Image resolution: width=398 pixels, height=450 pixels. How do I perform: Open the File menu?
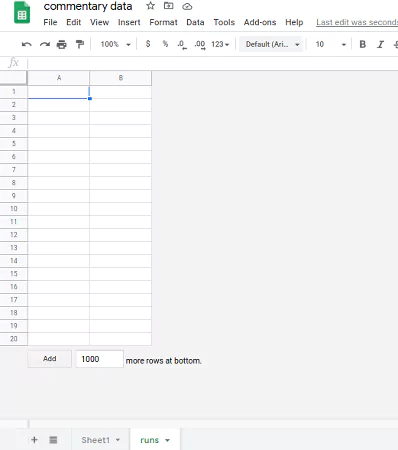coord(50,22)
